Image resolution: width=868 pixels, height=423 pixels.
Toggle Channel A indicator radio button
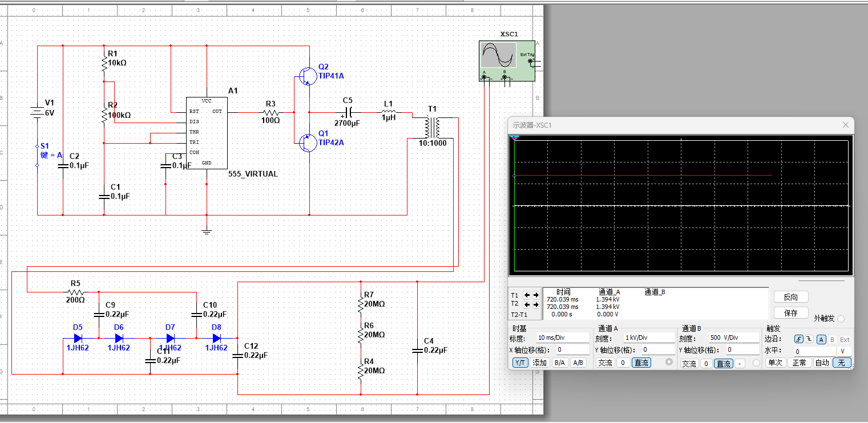coord(669,363)
